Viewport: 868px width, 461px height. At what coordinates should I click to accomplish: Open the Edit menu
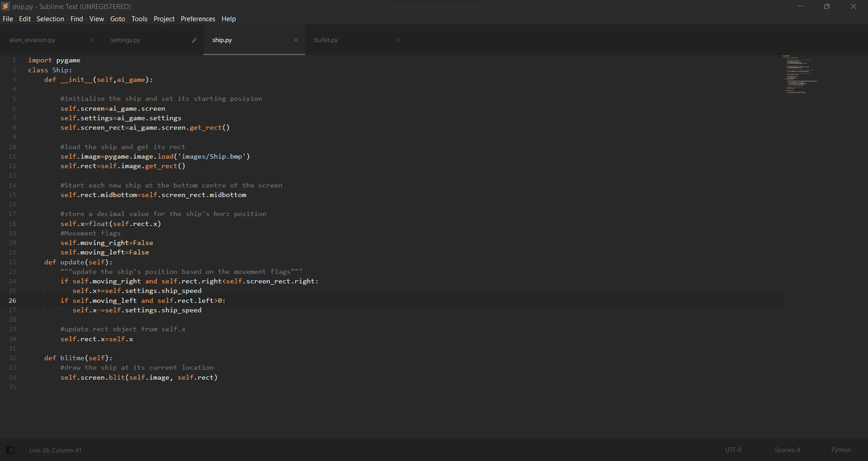[25, 19]
